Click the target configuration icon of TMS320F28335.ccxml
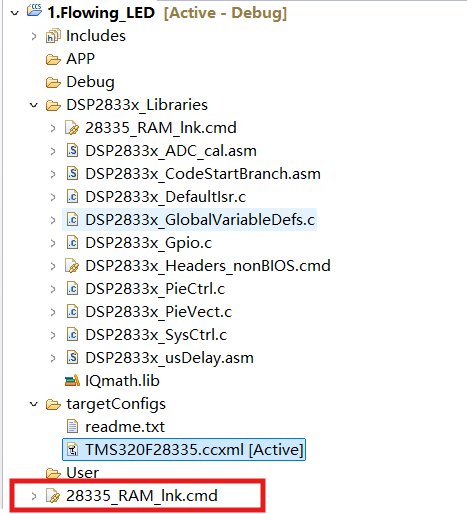Screen dimensions: 467x514 pos(72,450)
